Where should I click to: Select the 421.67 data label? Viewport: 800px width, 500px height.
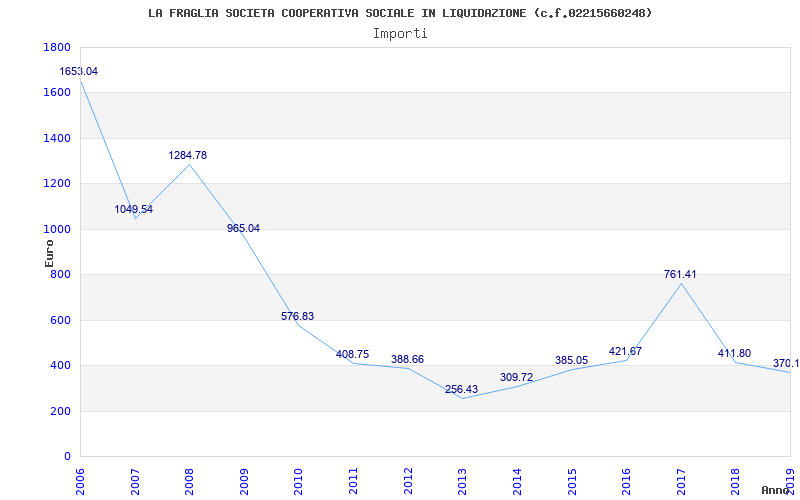pos(625,351)
